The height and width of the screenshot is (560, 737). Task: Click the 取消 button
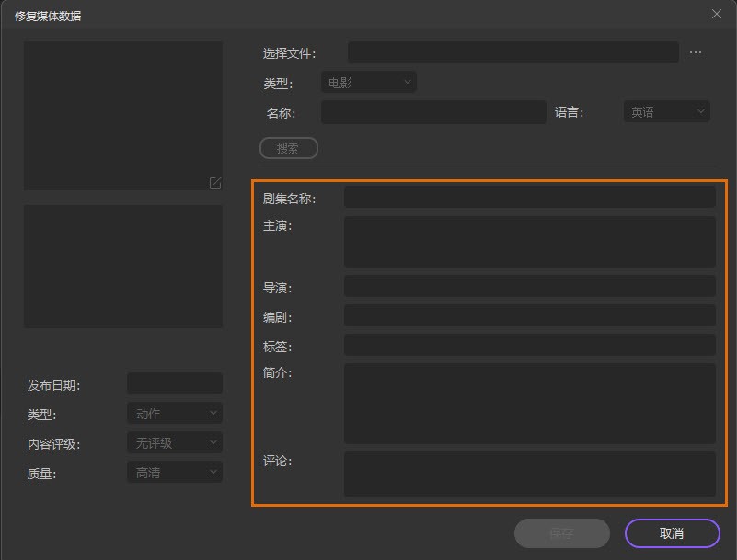(672, 533)
